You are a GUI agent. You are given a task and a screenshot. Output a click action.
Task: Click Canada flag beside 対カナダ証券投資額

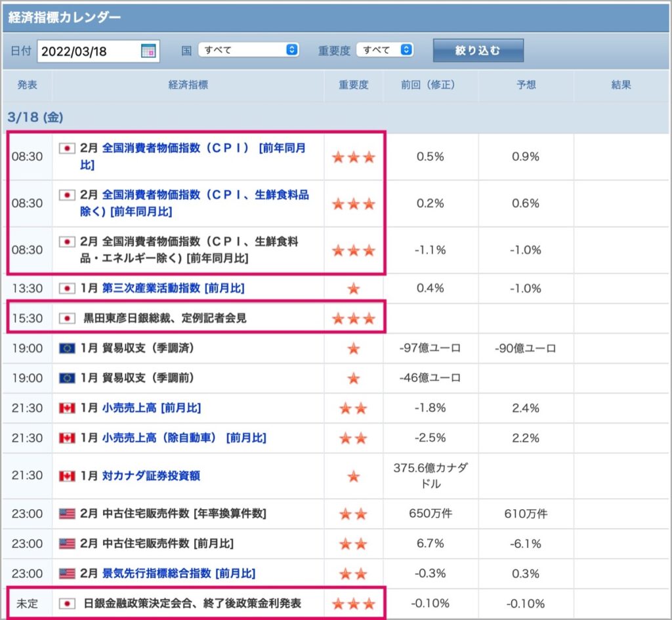pos(67,476)
